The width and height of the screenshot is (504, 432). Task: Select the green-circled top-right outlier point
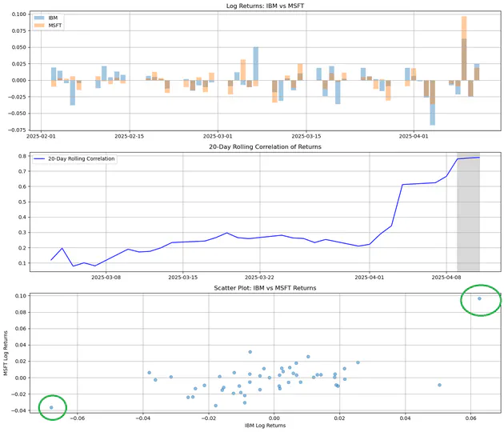(479, 298)
